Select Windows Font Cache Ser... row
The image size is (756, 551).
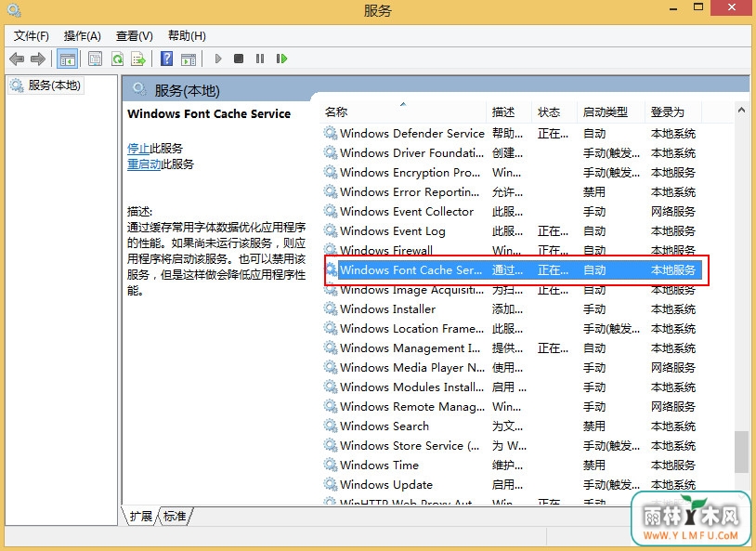pos(512,270)
